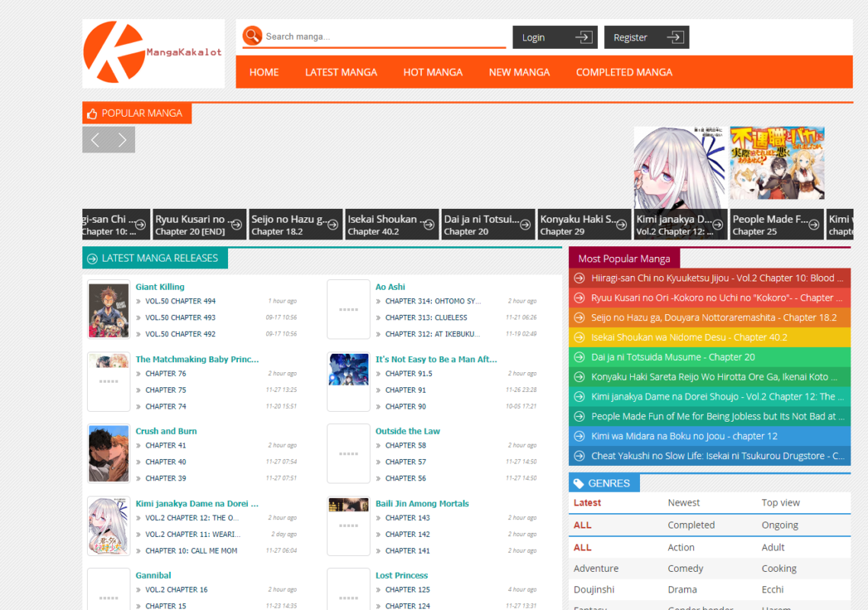Go to LATEST MANGA page
The width and height of the screenshot is (868, 610).
(341, 72)
